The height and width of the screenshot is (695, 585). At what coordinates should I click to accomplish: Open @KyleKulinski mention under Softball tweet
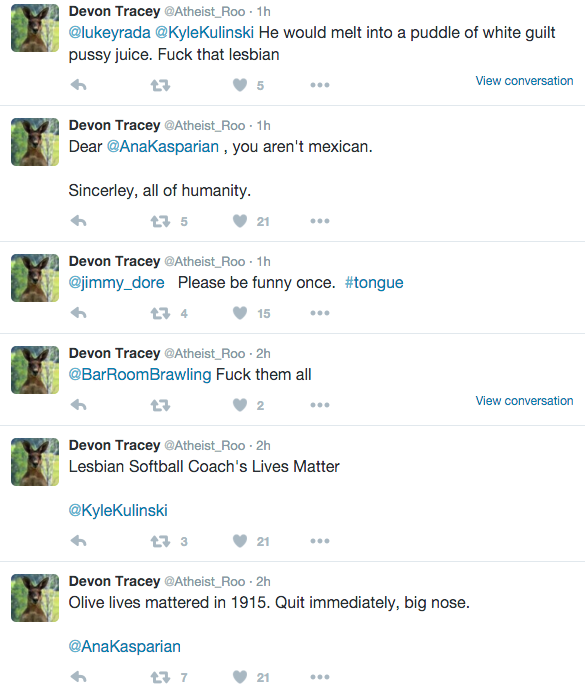click(118, 511)
